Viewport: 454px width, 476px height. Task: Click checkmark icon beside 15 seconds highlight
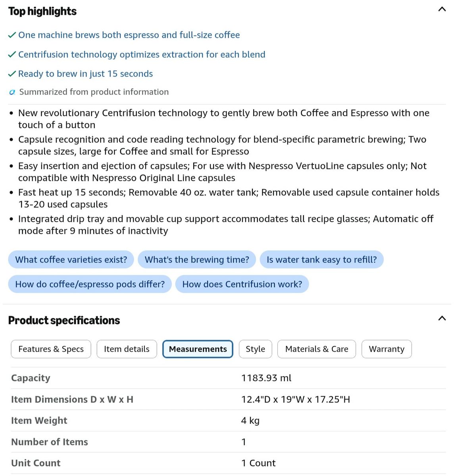(12, 74)
